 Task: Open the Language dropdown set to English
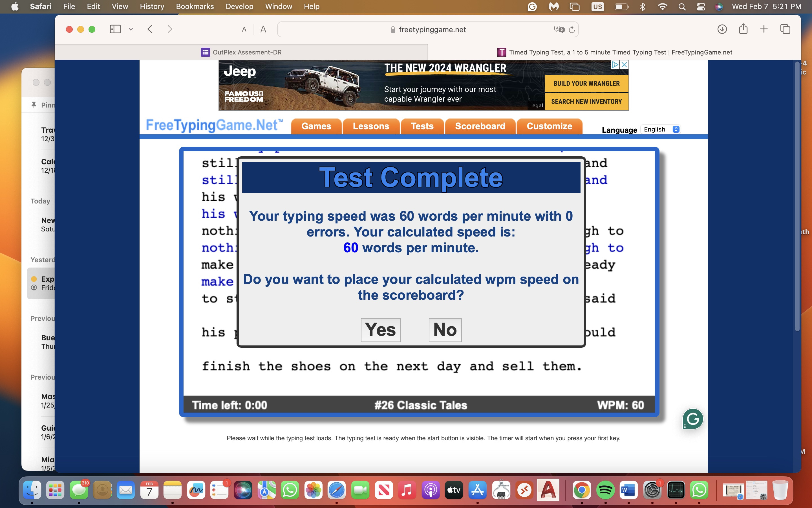point(661,129)
